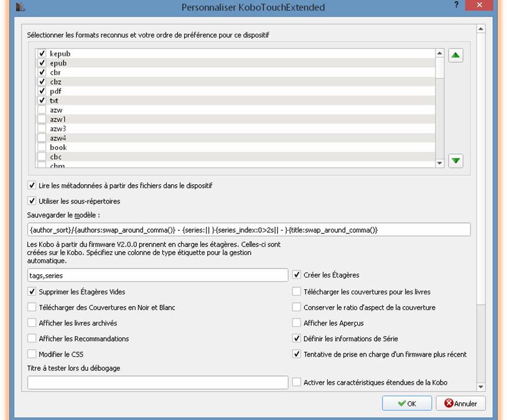
Task: Select the 'kepub' format row text
Action: pos(60,54)
